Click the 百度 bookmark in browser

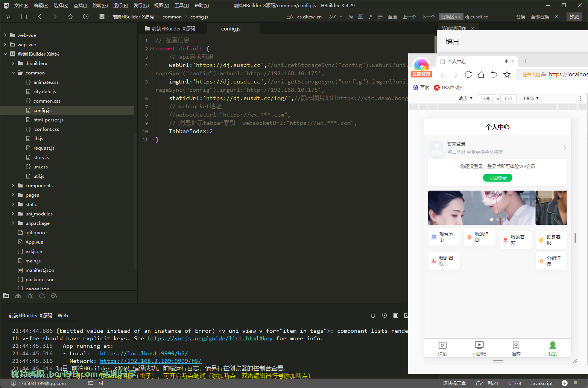[421, 88]
